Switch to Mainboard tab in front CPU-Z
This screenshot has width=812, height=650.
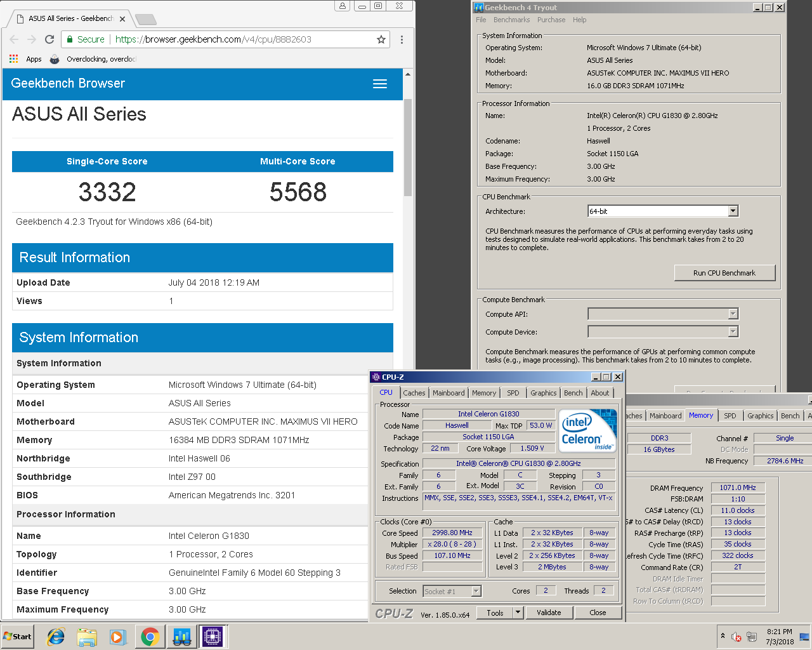coord(449,393)
